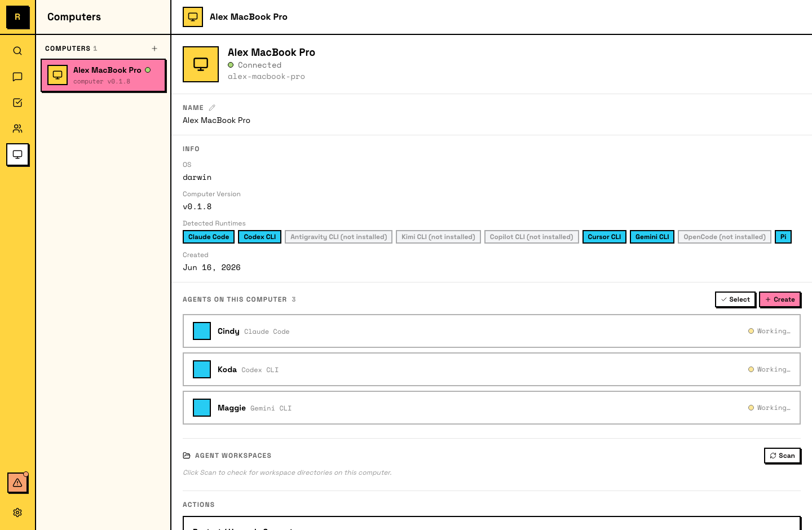Open the agents people sidebar icon
Screen dimensions: 812x530
coord(17,129)
